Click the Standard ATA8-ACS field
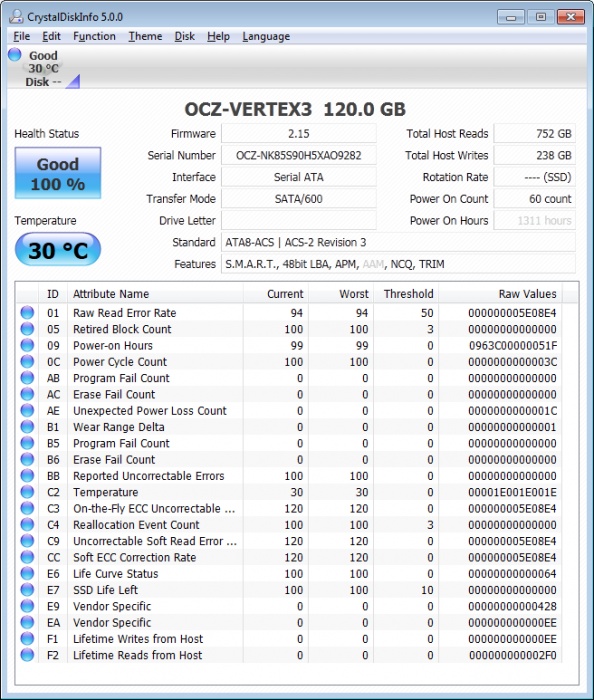Image resolution: width=594 pixels, height=700 pixels. [398, 242]
